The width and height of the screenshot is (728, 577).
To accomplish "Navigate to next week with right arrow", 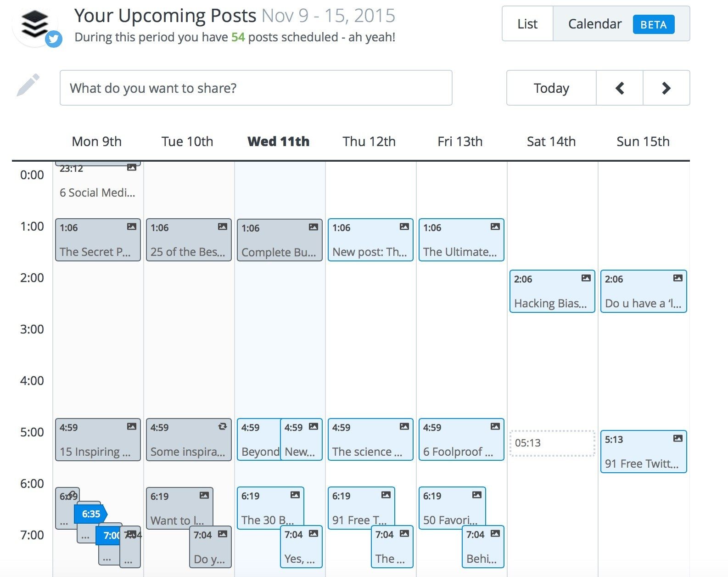I will (666, 88).
